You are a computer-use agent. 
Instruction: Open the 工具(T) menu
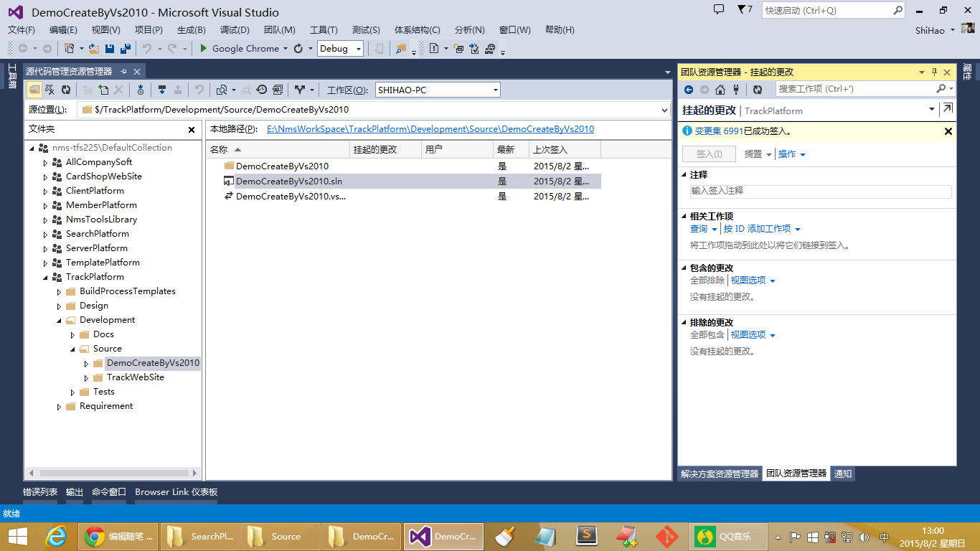(324, 30)
